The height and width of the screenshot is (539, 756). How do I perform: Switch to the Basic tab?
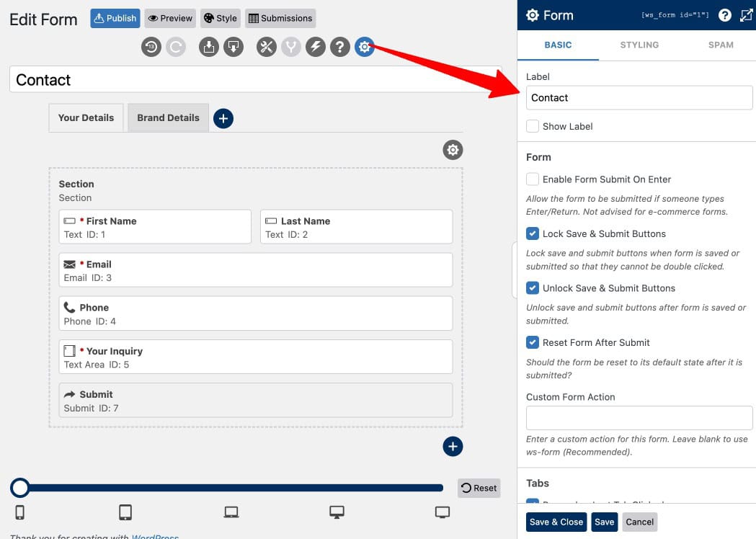coord(558,45)
